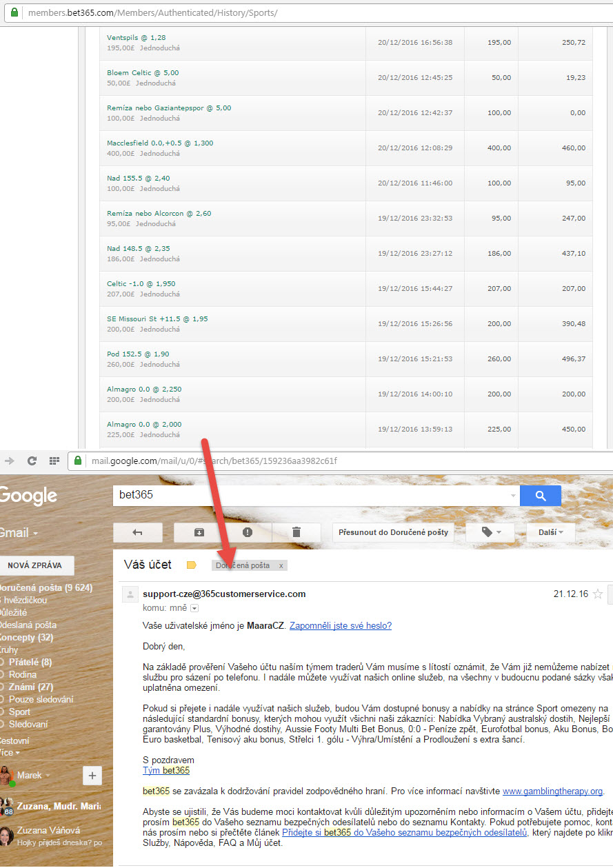613x868 pixels.
Task: Click the return value 496,37
Action: pyautogui.click(x=573, y=359)
